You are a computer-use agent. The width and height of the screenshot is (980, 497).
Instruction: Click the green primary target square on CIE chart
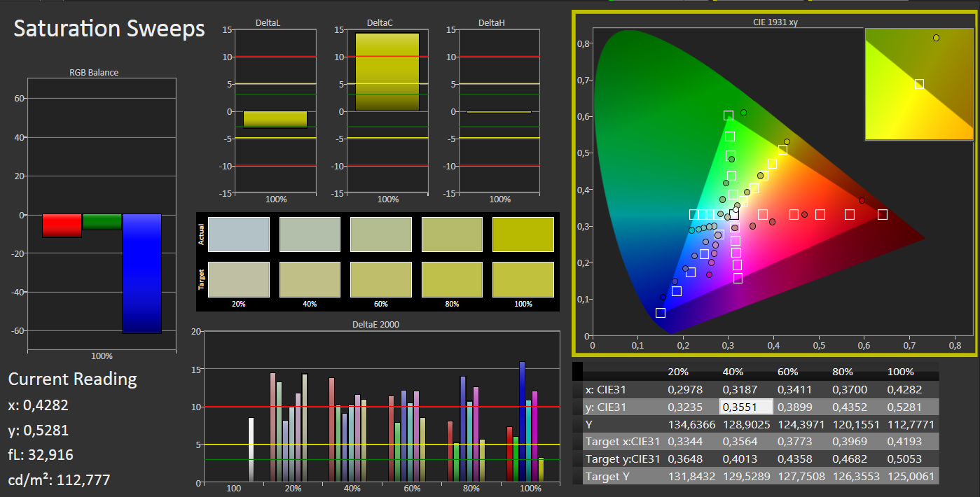(x=729, y=115)
